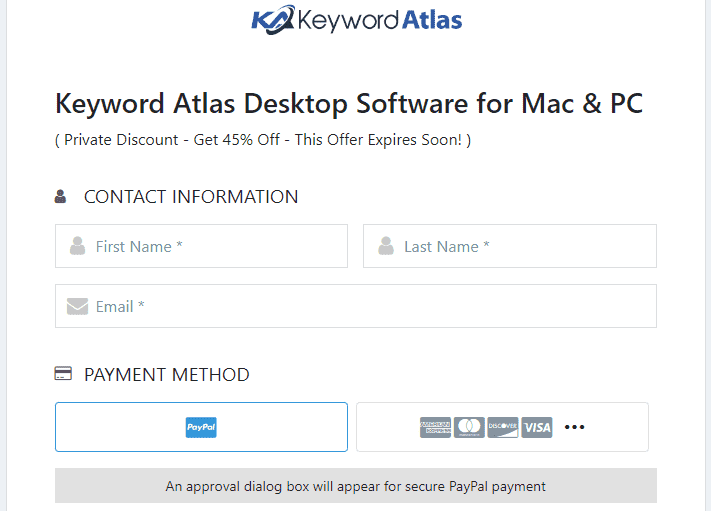Click the envelope icon inside Email field
This screenshot has width=711, height=511.
78,307
